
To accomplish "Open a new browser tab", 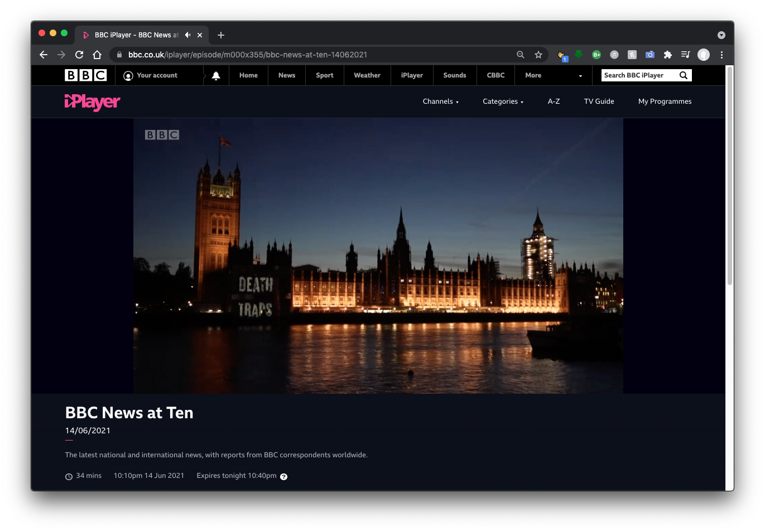I will click(221, 35).
